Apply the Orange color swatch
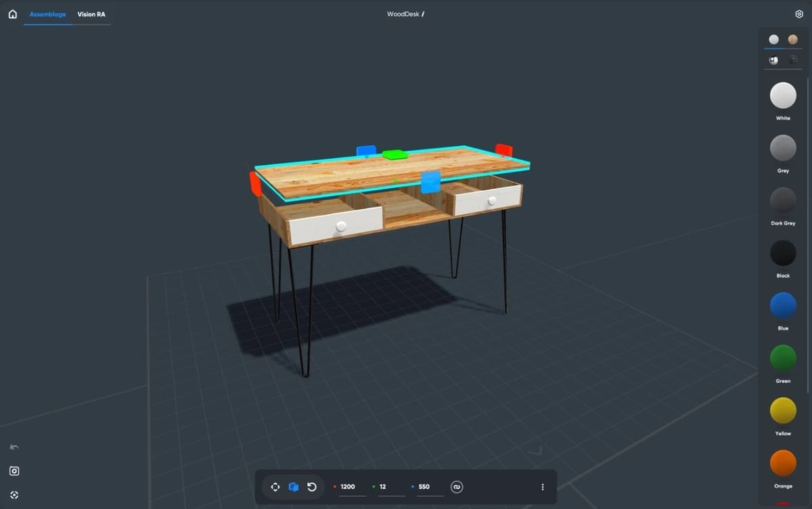 (x=783, y=464)
